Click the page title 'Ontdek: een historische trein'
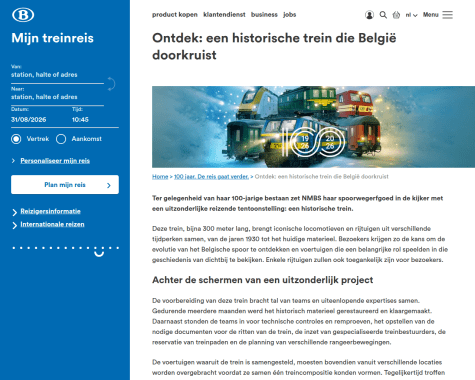Image resolution: width=475 pixels, height=380 pixels. 274,46
